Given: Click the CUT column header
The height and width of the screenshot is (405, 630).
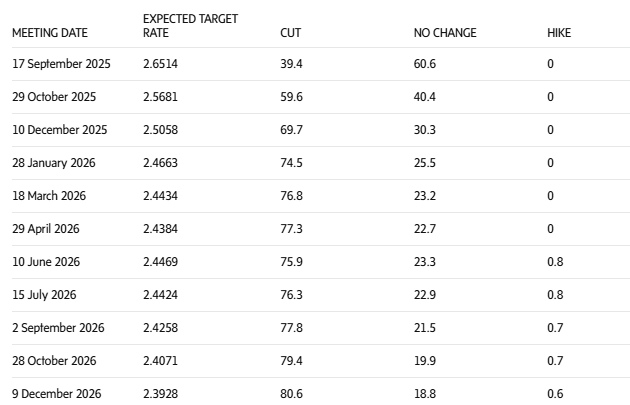Looking at the screenshot, I should point(290,33).
